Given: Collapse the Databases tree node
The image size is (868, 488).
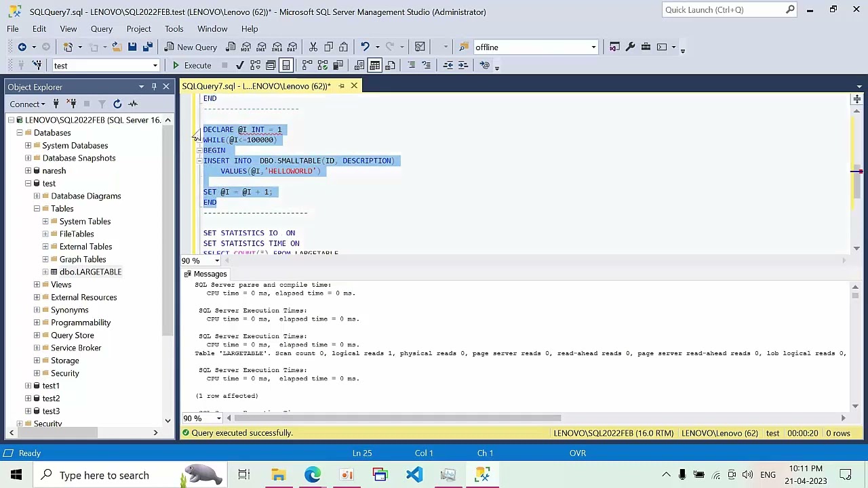Looking at the screenshot, I should [20, 133].
